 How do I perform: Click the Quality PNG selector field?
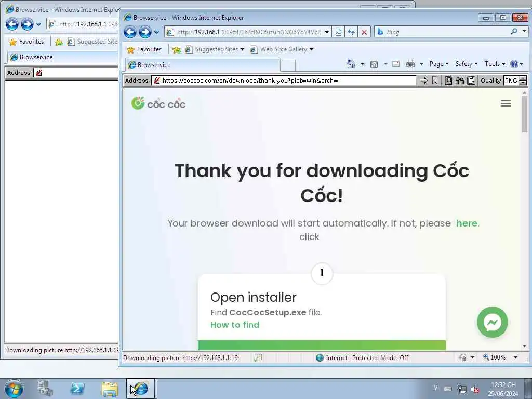pyautogui.click(x=511, y=81)
